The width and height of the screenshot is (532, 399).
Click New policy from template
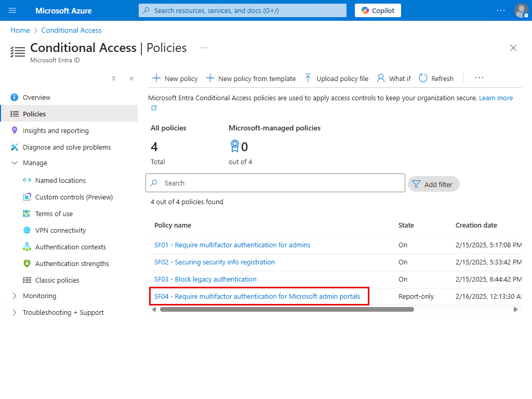(x=251, y=79)
